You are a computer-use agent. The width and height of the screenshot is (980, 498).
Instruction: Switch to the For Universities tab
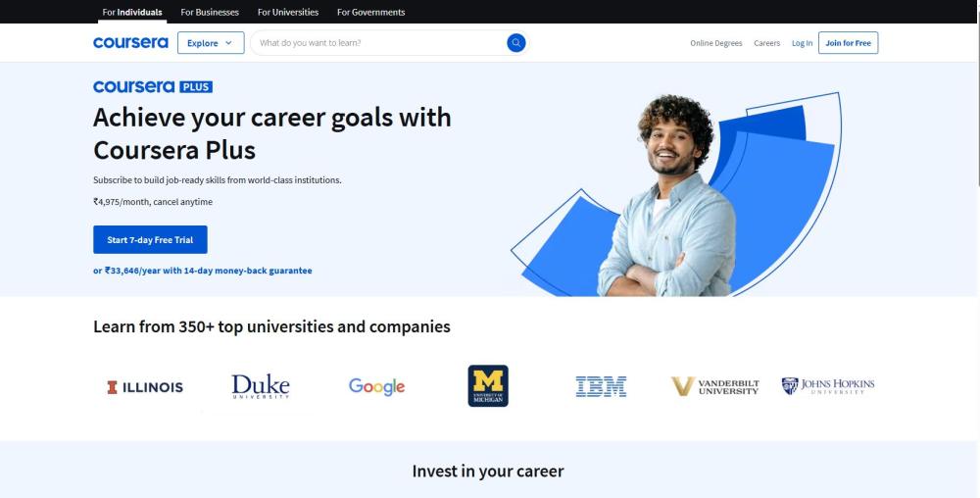coord(287,12)
